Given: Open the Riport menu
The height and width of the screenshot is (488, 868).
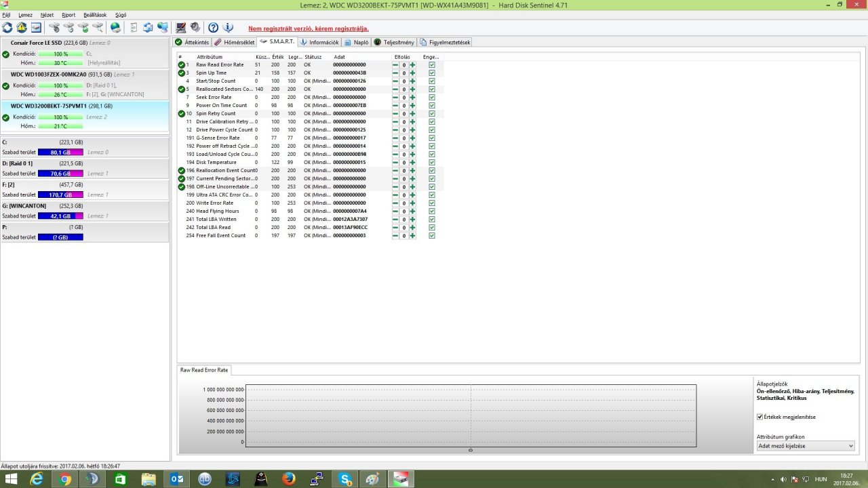Looking at the screenshot, I should pyautogui.click(x=68, y=15).
